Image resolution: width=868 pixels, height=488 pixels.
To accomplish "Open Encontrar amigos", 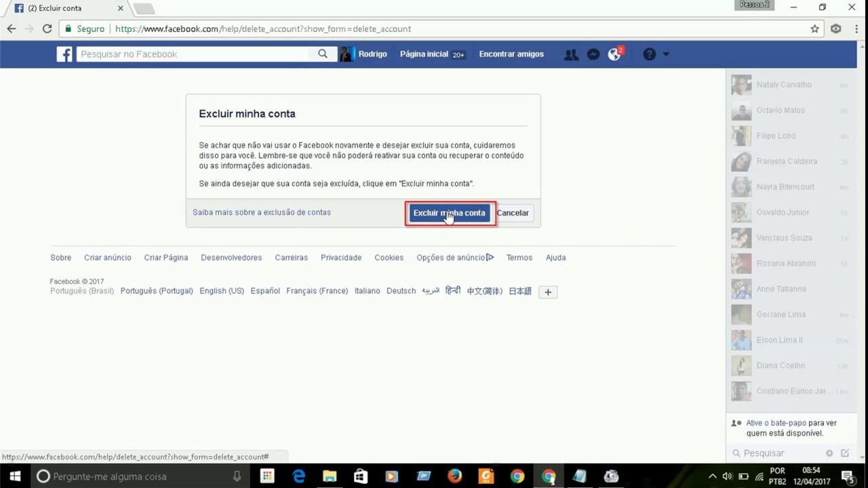I will (511, 54).
